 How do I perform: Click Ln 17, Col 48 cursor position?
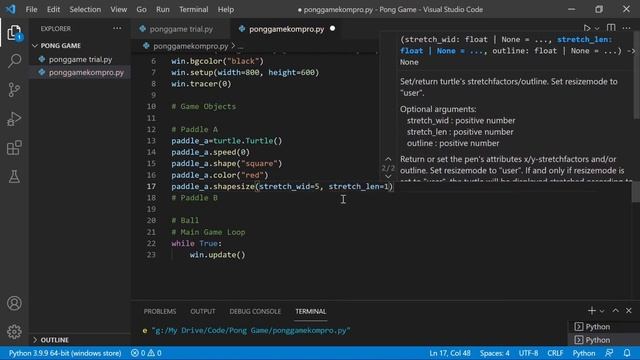coord(449,353)
